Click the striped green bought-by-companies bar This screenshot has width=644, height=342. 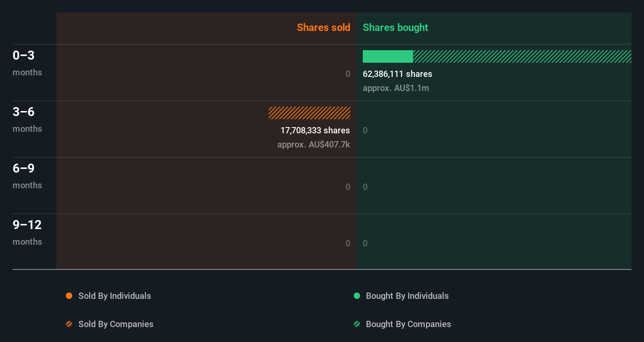522,56
